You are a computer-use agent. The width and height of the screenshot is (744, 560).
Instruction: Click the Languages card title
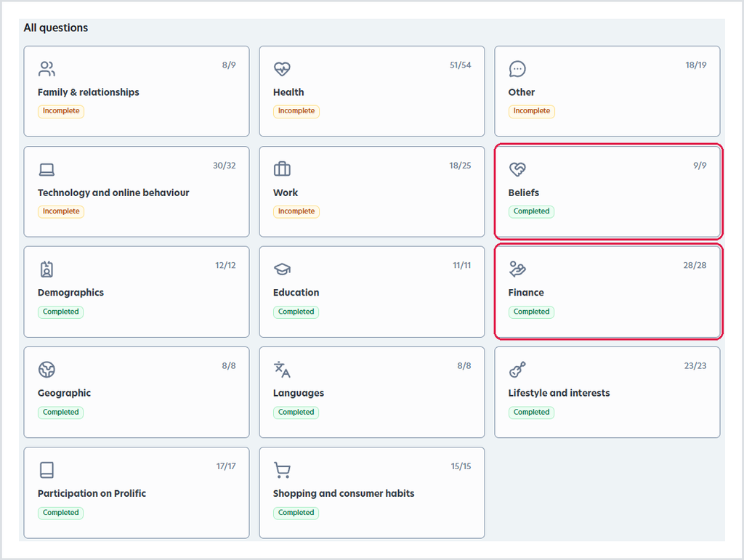(299, 393)
